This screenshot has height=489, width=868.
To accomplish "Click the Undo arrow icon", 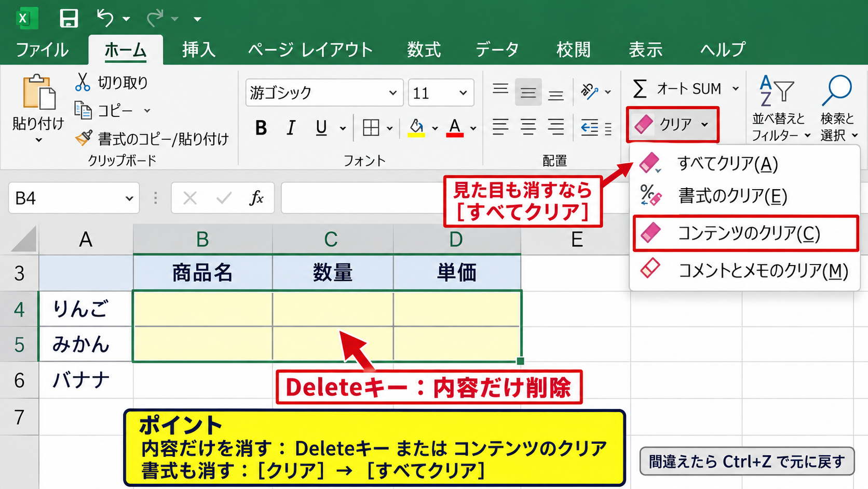I will pos(105,18).
